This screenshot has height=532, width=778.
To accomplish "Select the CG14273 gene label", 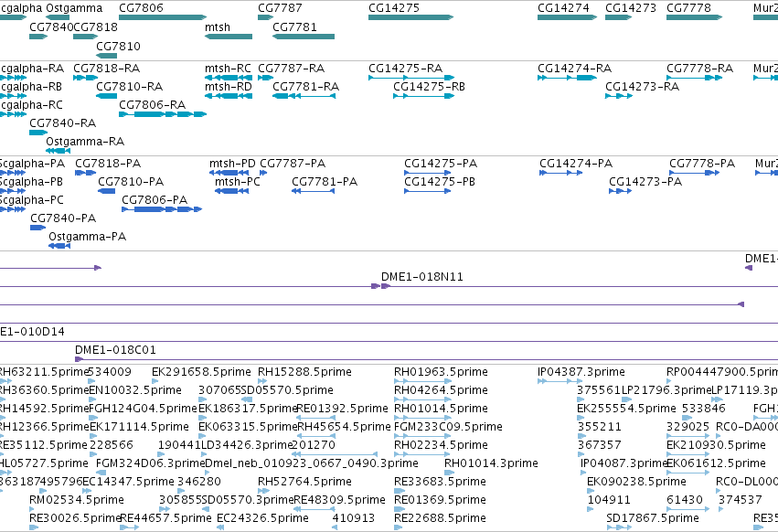I will (x=631, y=8).
